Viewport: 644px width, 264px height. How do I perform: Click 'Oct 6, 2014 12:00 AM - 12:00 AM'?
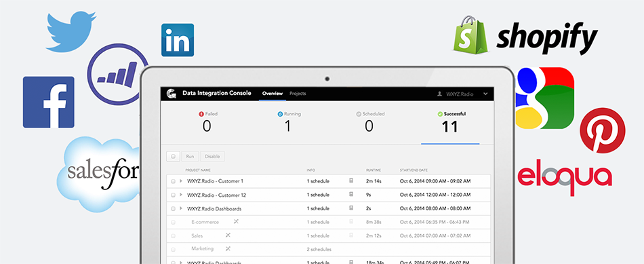click(435, 195)
